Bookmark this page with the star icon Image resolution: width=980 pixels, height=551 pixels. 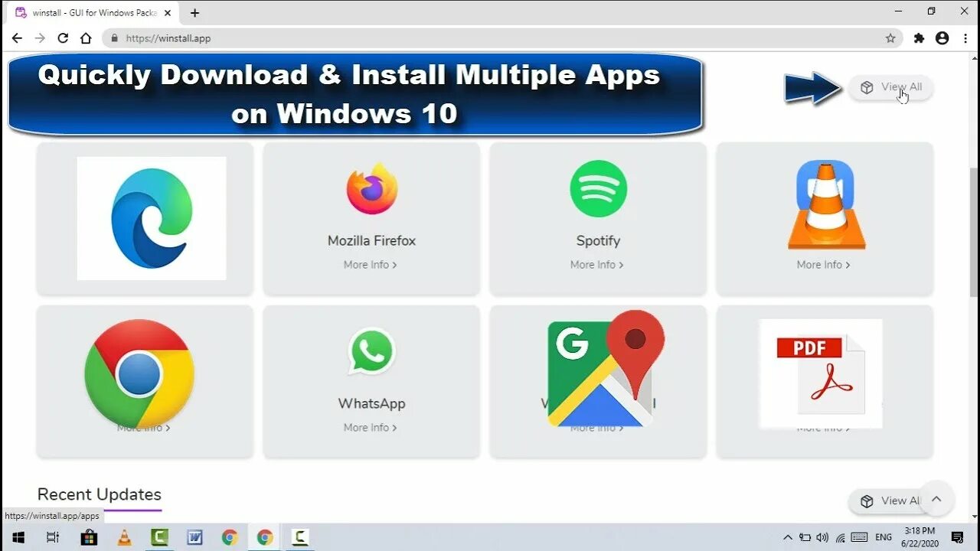pos(890,38)
